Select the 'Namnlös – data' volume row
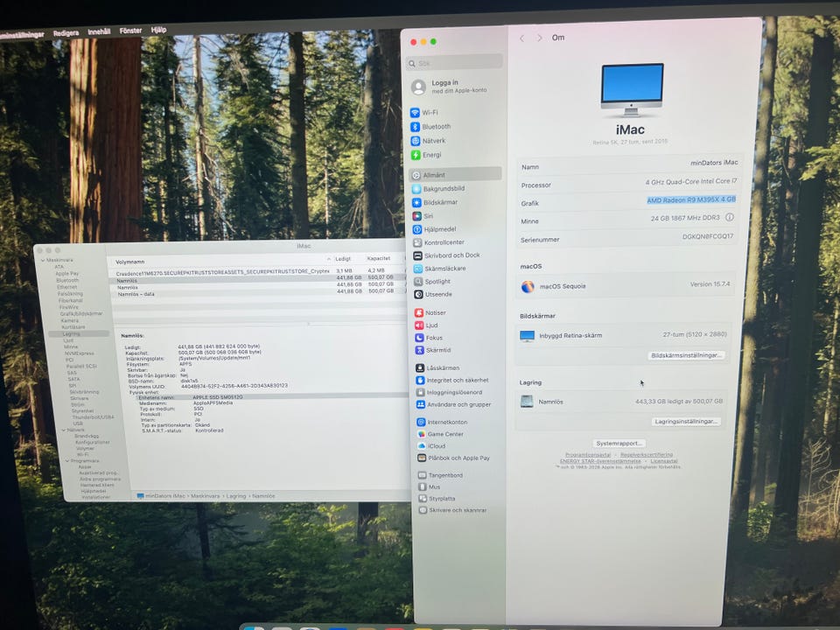Image resolution: width=840 pixels, height=630 pixels. (257, 294)
